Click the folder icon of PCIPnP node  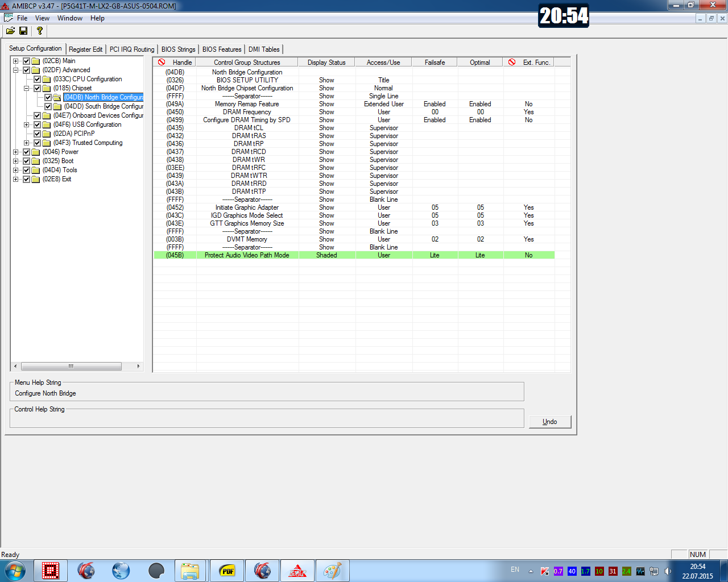pyautogui.click(x=47, y=134)
